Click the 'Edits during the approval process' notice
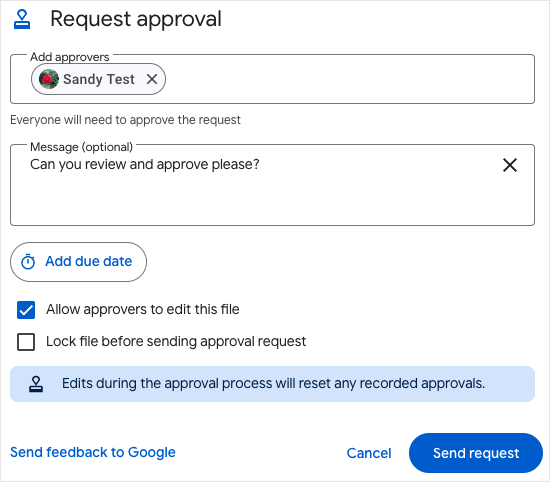The width and height of the screenshot is (550, 482). (272, 384)
